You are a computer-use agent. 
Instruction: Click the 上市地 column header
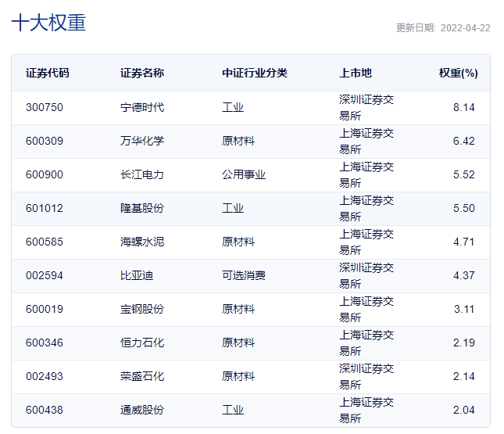click(x=356, y=73)
